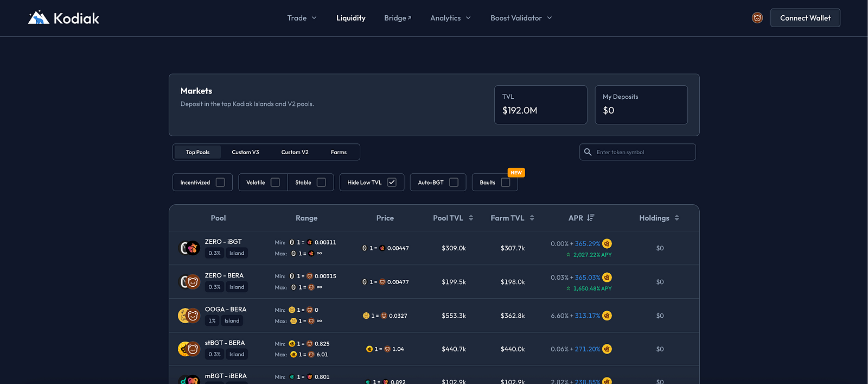
Task: Open the Bridge external link
Action: [398, 18]
